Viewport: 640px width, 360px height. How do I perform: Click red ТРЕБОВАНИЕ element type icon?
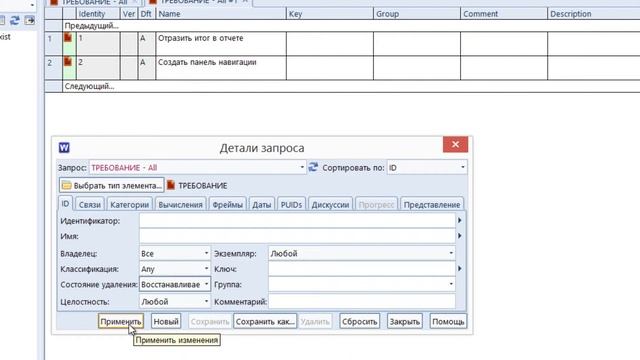[x=171, y=185]
